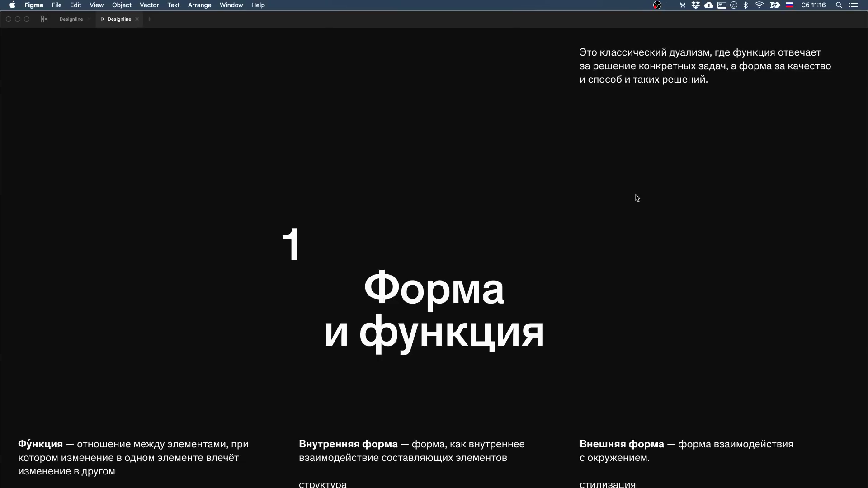Image resolution: width=868 pixels, height=488 pixels.
Task: Check the battery charging status icon
Action: pyautogui.click(x=774, y=5)
